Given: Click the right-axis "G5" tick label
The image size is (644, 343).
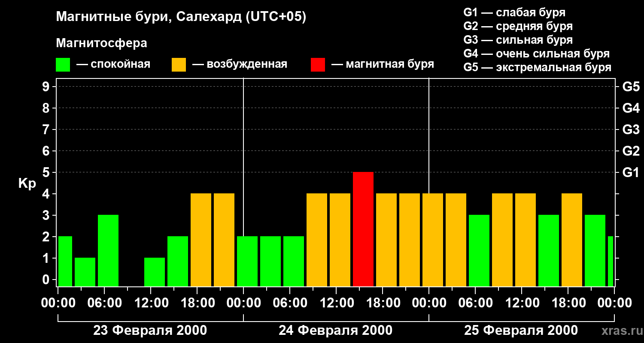Looking at the screenshot, I should [631, 87].
